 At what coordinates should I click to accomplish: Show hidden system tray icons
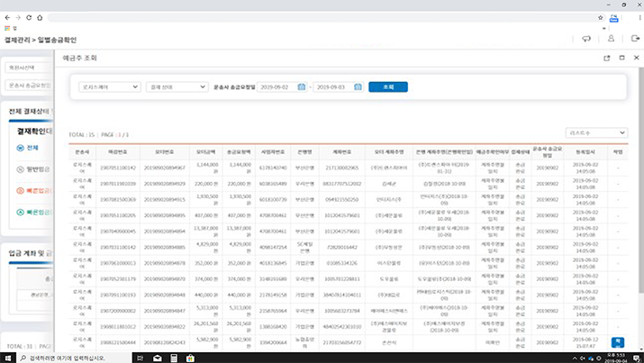coord(574,358)
